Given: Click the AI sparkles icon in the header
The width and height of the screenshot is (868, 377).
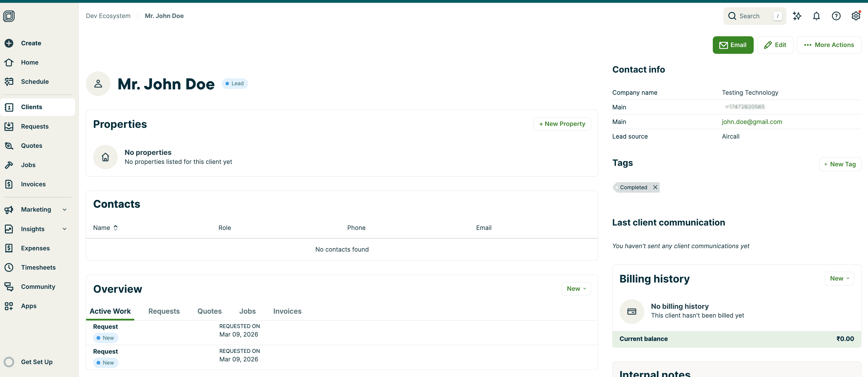Looking at the screenshot, I should 797,16.
